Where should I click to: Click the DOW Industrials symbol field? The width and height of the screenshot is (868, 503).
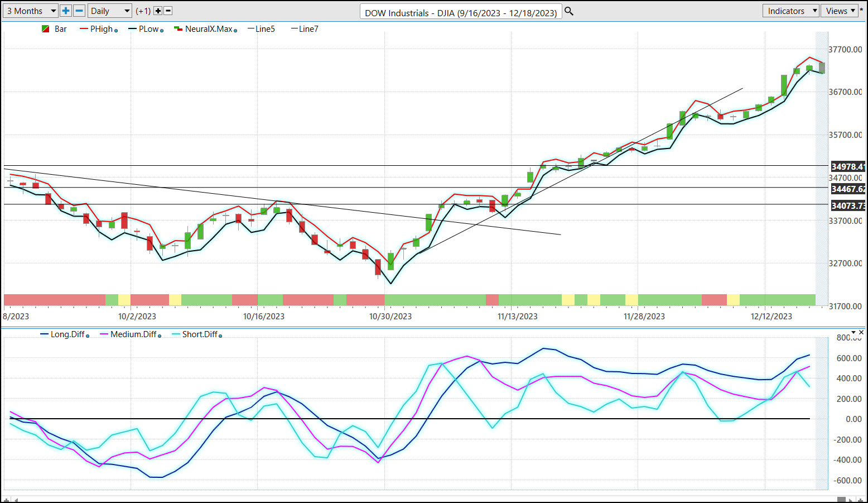pos(461,12)
